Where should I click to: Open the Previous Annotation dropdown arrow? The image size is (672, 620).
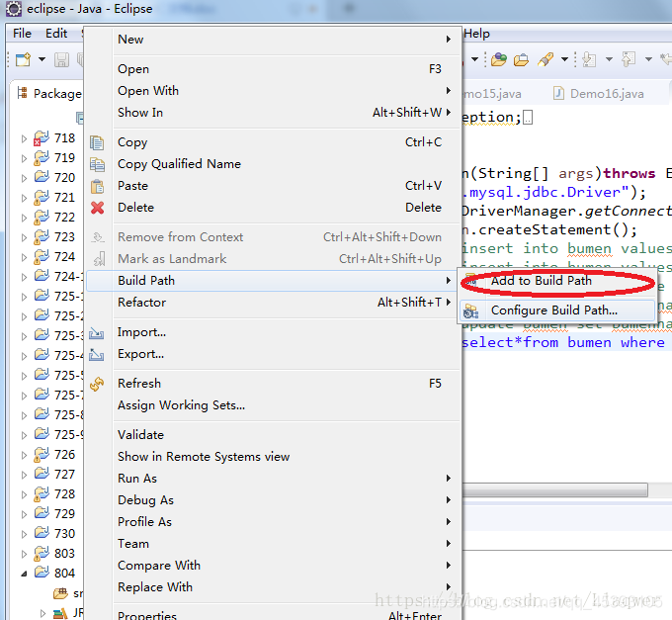pos(648,59)
